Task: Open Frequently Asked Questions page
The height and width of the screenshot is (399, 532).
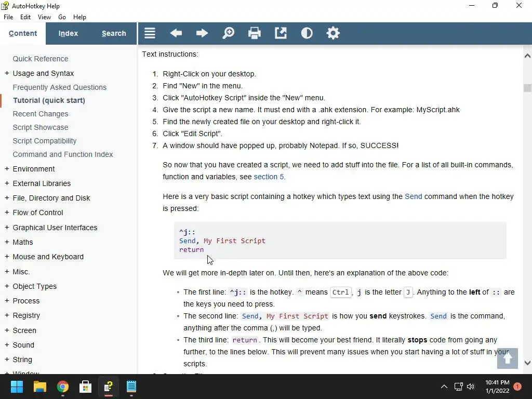Action: [60, 87]
